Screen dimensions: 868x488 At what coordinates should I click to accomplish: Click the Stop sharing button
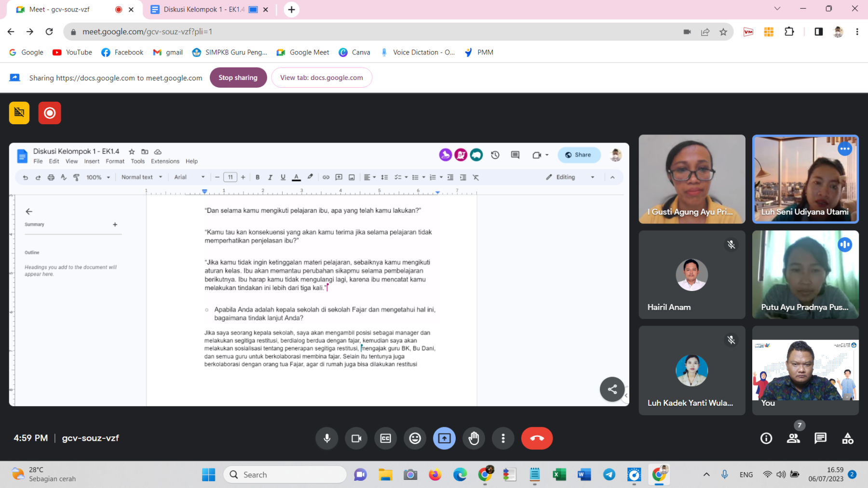[x=238, y=78]
